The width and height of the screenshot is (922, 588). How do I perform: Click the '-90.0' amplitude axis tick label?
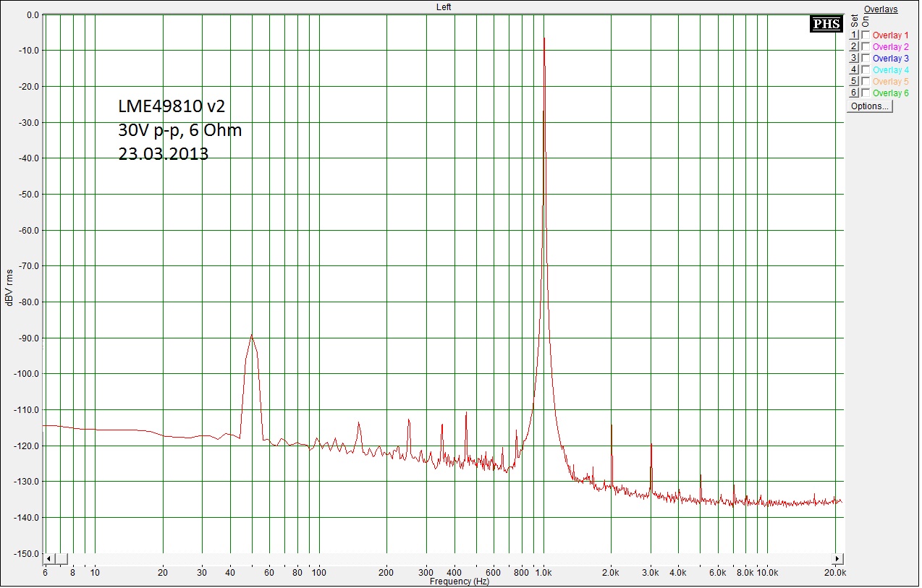coord(29,338)
